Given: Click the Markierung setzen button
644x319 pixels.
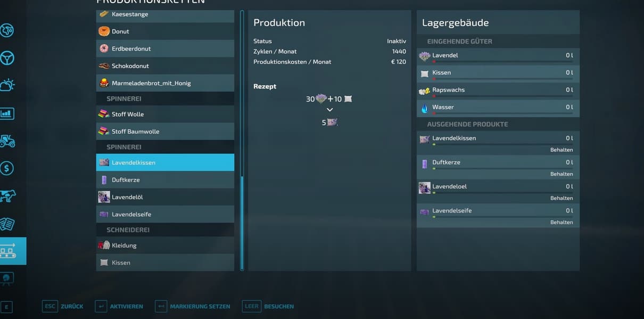Looking at the screenshot, I should 193,306.
